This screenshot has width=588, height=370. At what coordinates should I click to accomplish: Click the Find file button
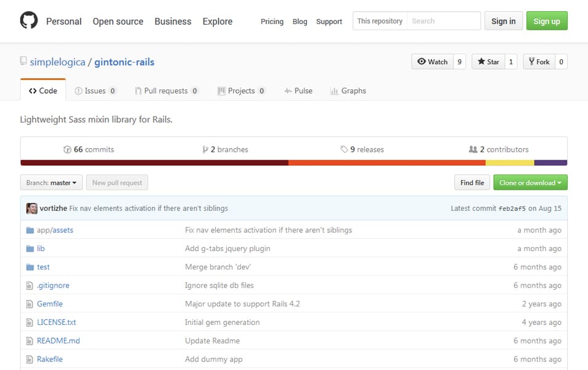[472, 183]
